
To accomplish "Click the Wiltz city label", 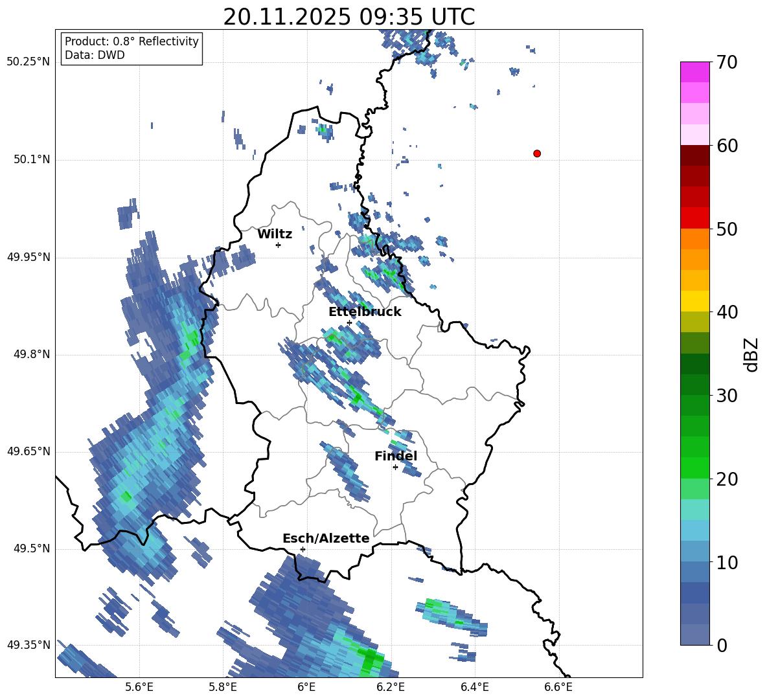I will pyautogui.click(x=275, y=234).
